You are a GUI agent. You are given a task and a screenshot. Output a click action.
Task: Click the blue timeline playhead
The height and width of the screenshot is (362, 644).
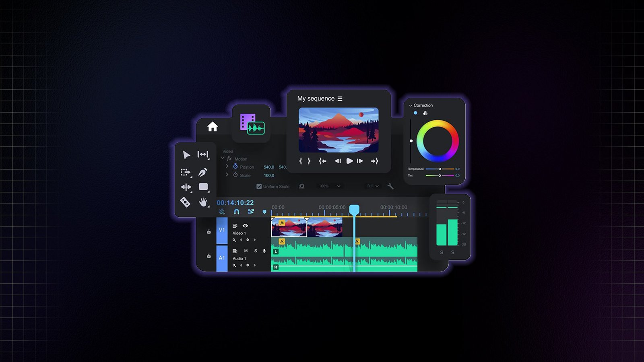[354, 210]
